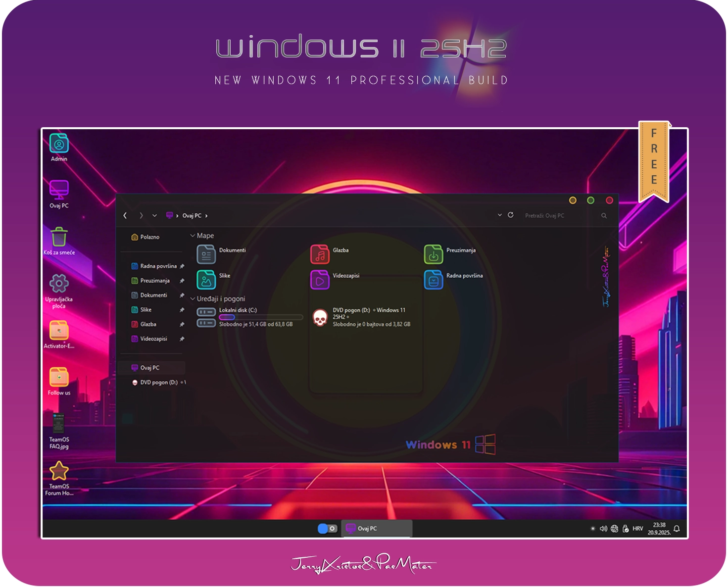Open Upravljačka ploča desktop icon
The height and width of the screenshot is (587, 728).
(x=59, y=284)
